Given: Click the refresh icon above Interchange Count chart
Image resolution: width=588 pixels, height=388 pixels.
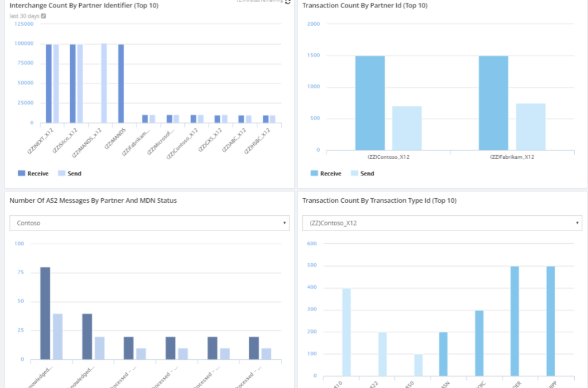Looking at the screenshot, I should (288, 2).
